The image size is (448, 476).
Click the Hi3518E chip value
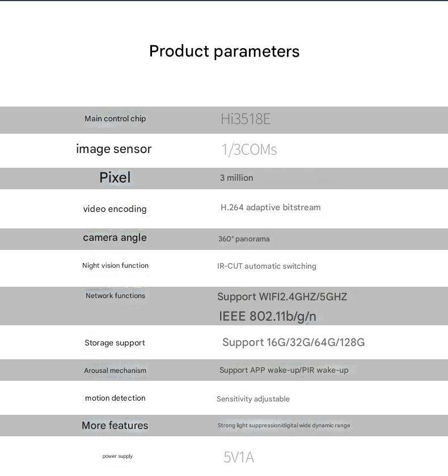pyautogui.click(x=246, y=119)
